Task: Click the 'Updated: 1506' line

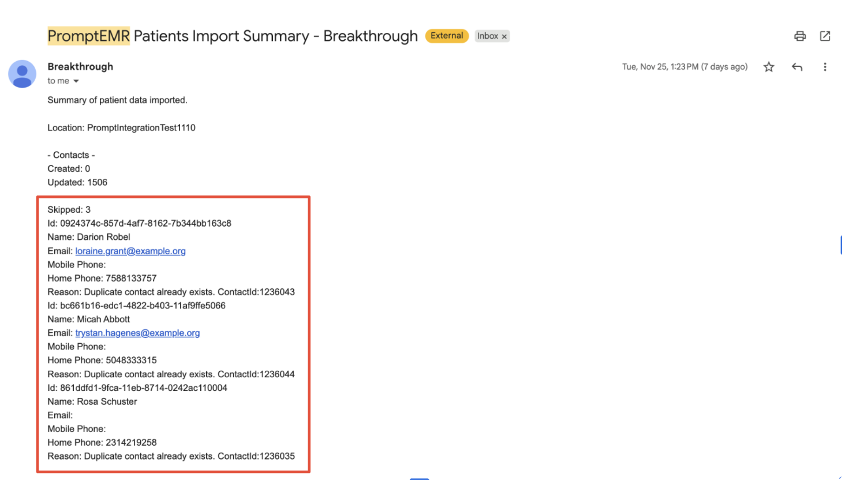Action: point(77,183)
